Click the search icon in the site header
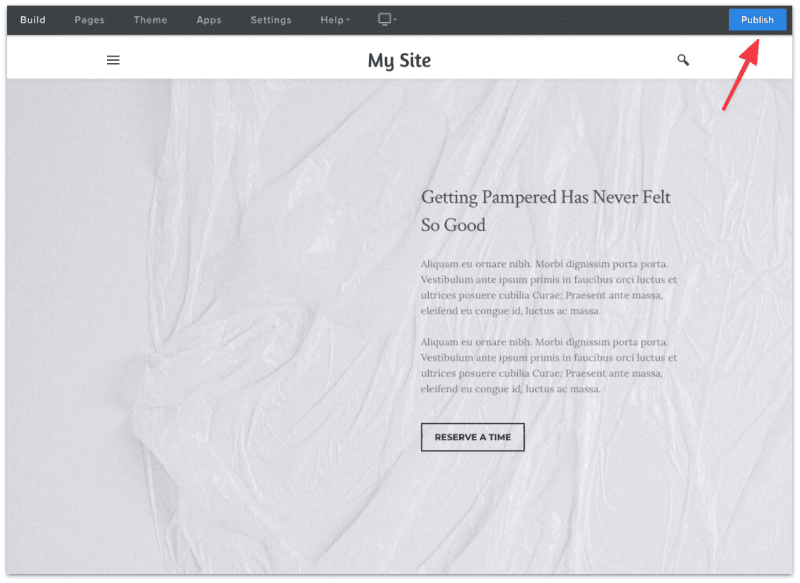This screenshot has width=800, height=583. 683,60
